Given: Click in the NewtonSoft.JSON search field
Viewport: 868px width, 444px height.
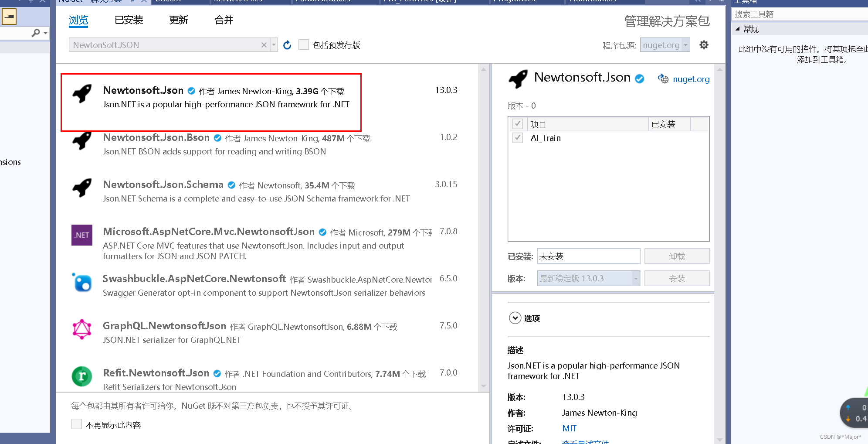Looking at the screenshot, I should point(165,45).
